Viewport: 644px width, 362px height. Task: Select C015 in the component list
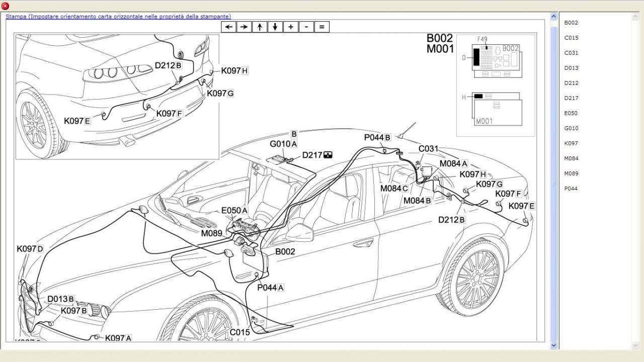(x=571, y=38)
